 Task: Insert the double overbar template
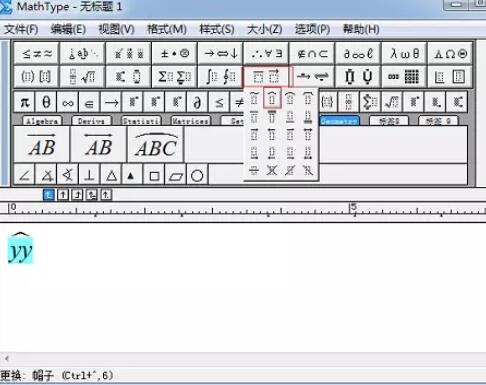(x=272, y=117)
